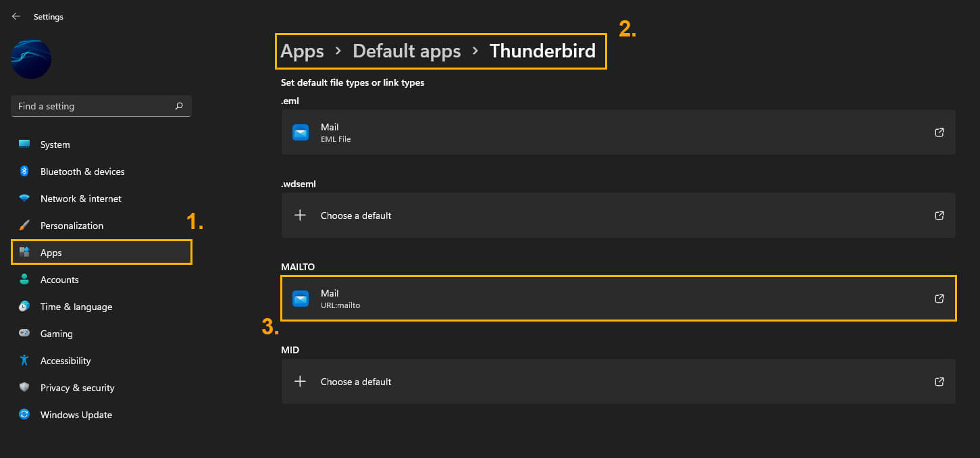Click the plus icon for .wdseml
This screenshot has width=980, height=458.
(301, 215)
